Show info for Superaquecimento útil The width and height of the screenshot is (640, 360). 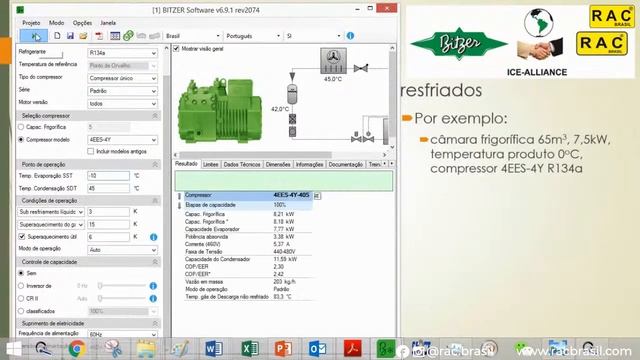[153, 237]
